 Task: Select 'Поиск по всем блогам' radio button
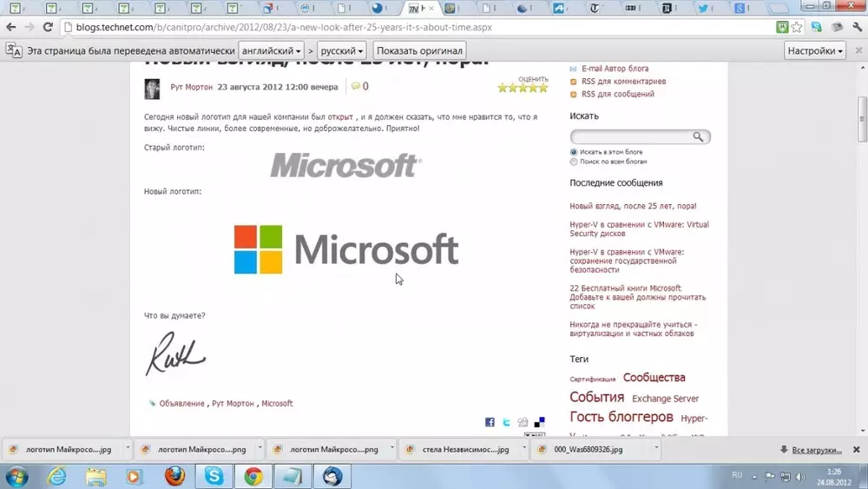click(x=574, y=162)
